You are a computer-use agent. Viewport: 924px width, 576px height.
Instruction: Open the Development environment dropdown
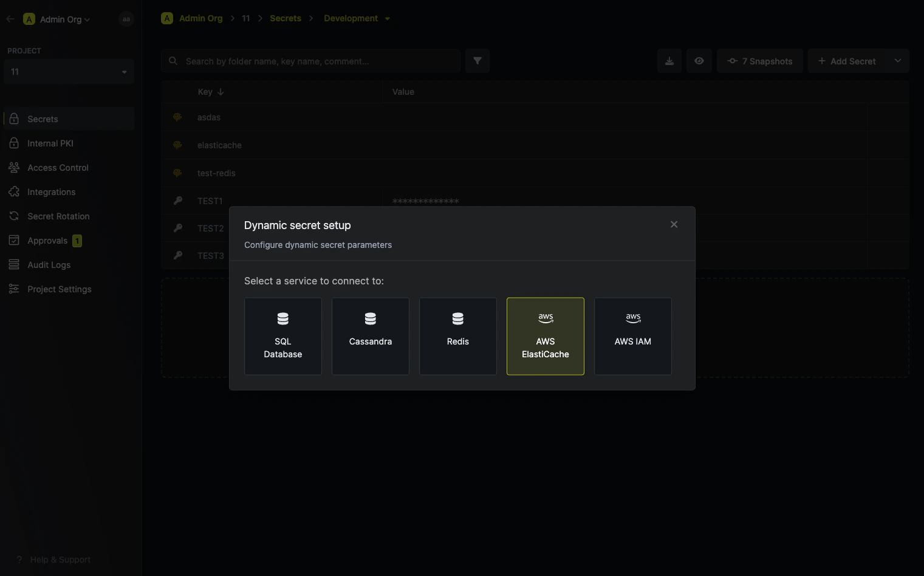(357, 18)
